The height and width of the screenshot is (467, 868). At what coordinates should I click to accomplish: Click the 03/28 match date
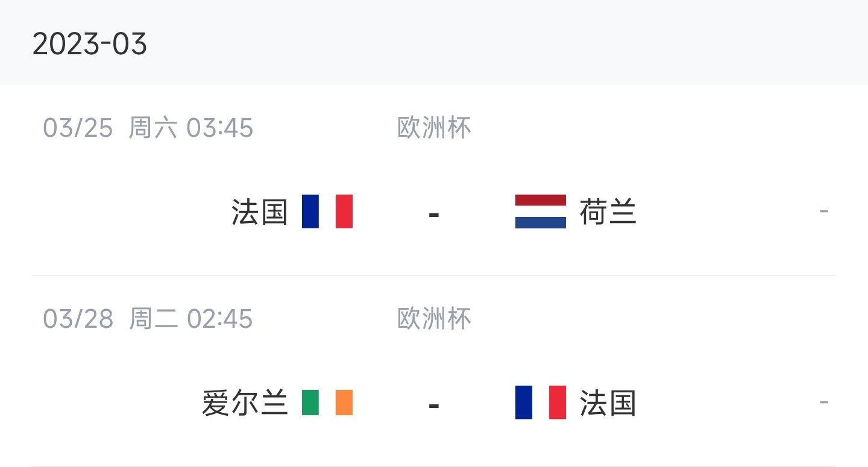coord(78,319)
